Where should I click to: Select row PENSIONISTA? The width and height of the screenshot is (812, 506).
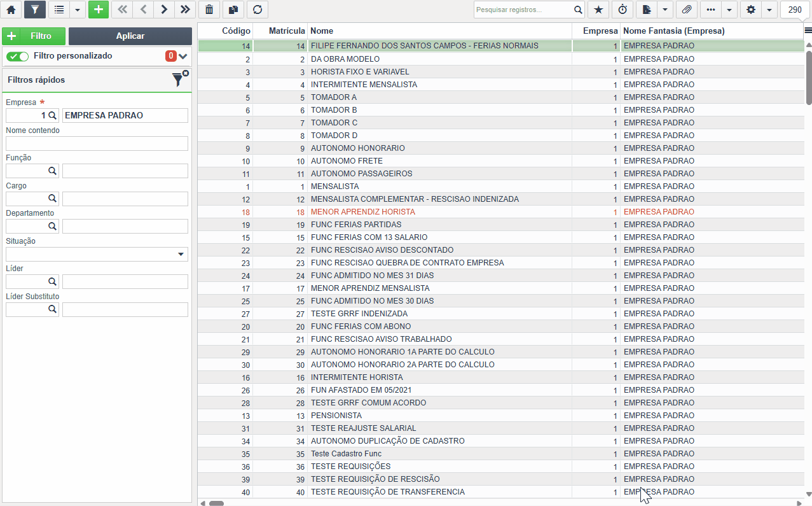click(x=500, y=416)
